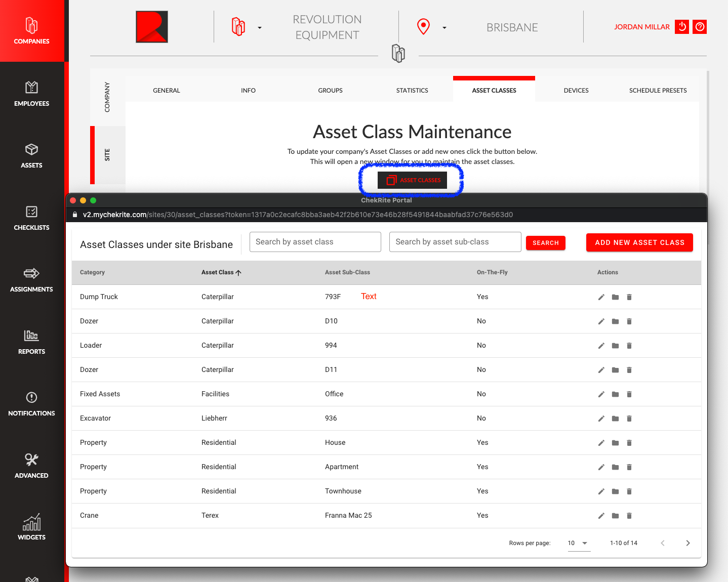
Task: Click the browser address bar URL
Action: point(298,215)
